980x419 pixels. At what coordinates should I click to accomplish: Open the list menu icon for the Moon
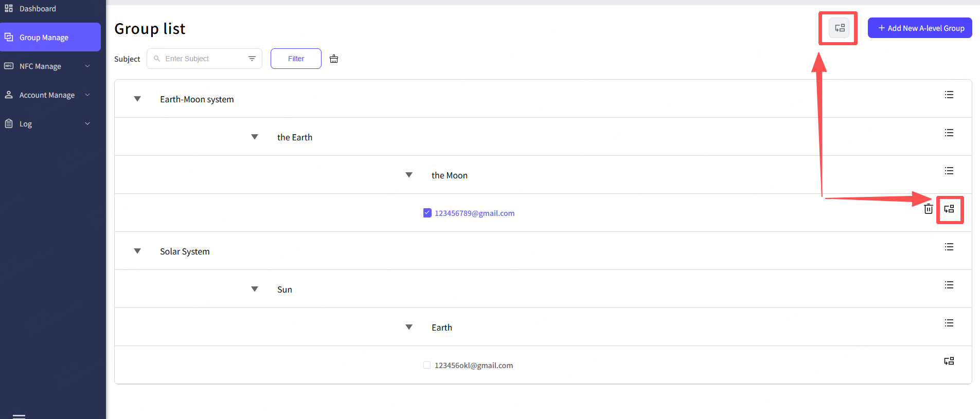coord(949,171)
